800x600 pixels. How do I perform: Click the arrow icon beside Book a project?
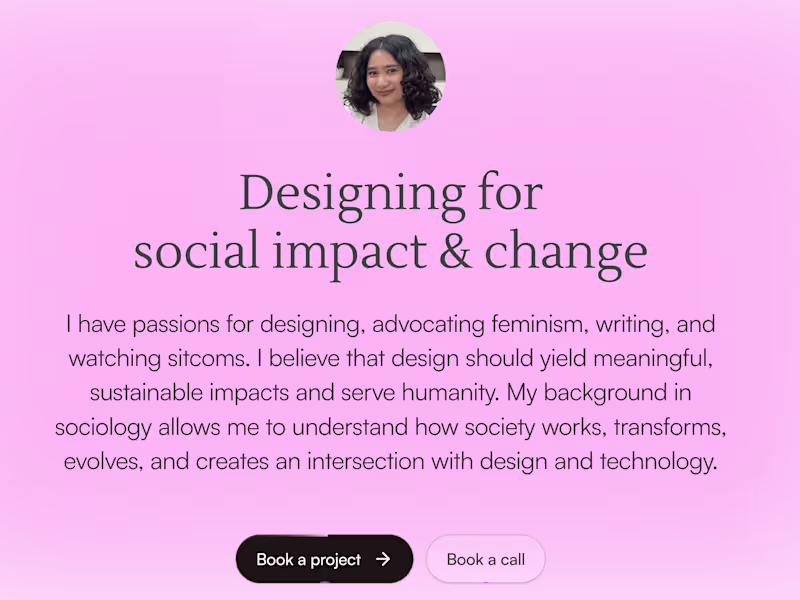click(x=383, y=560)
